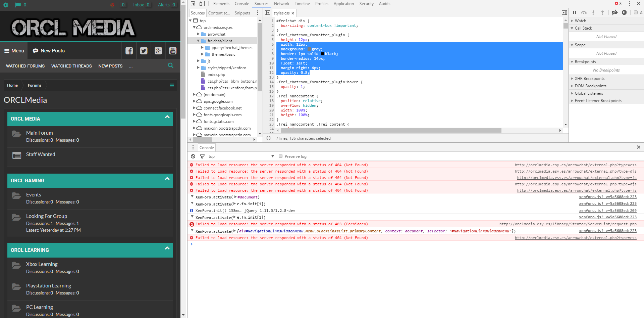The height and width of the screenshot is (318, 644).
Task: Close the styles.css editor tab
Action: [x=293, y=13]
